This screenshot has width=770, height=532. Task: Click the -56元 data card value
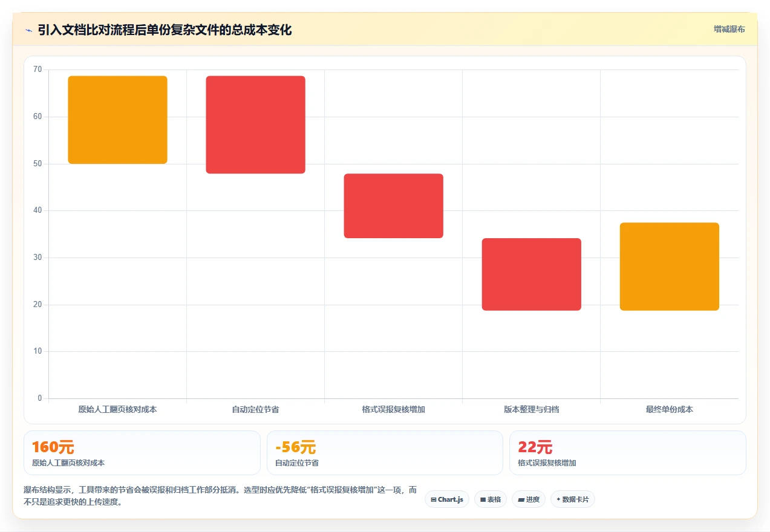pyautogui.click(x=295, y=447)
